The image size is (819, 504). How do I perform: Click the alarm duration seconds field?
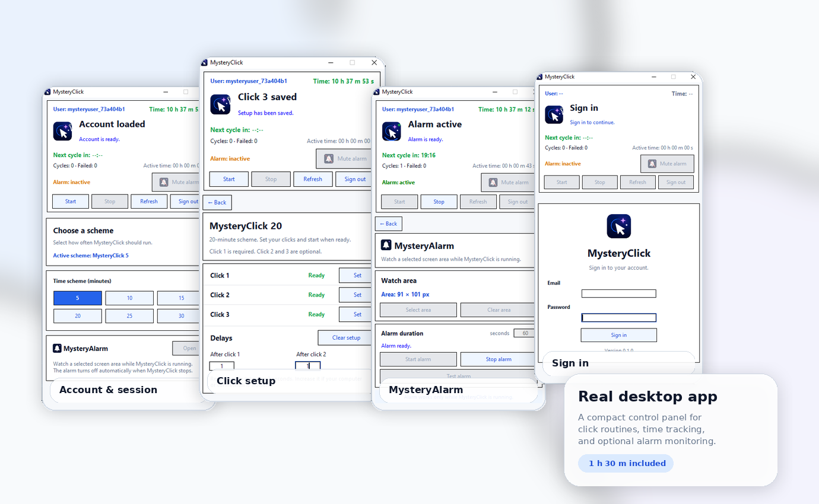524,333
